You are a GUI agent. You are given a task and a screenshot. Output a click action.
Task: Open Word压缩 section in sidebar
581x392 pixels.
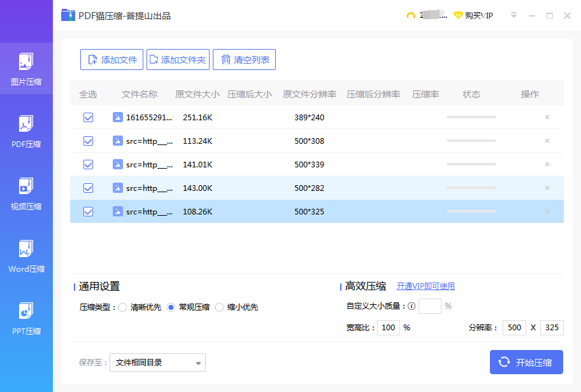click(x=26, y=256)
